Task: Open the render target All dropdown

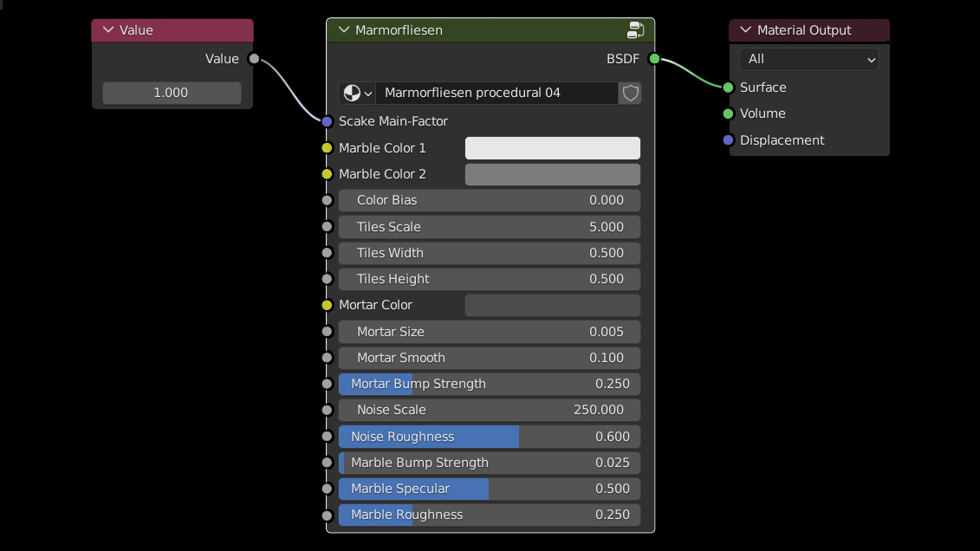Action: coord(808,59)
